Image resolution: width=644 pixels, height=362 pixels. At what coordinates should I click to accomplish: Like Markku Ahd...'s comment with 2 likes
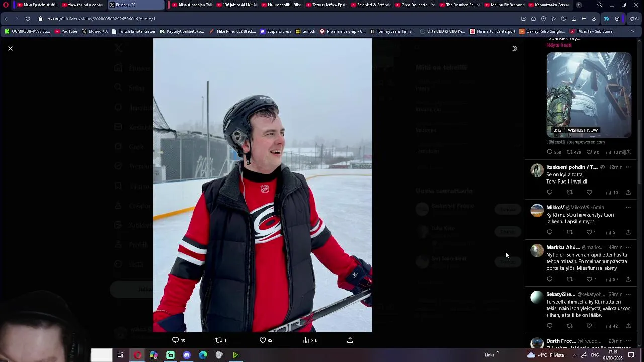click(x=591, y=279)
